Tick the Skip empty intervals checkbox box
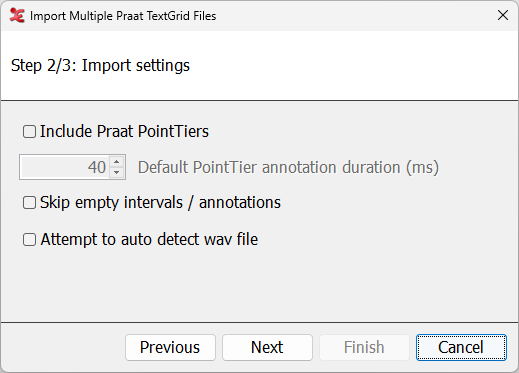 click(x=29, y=203)
